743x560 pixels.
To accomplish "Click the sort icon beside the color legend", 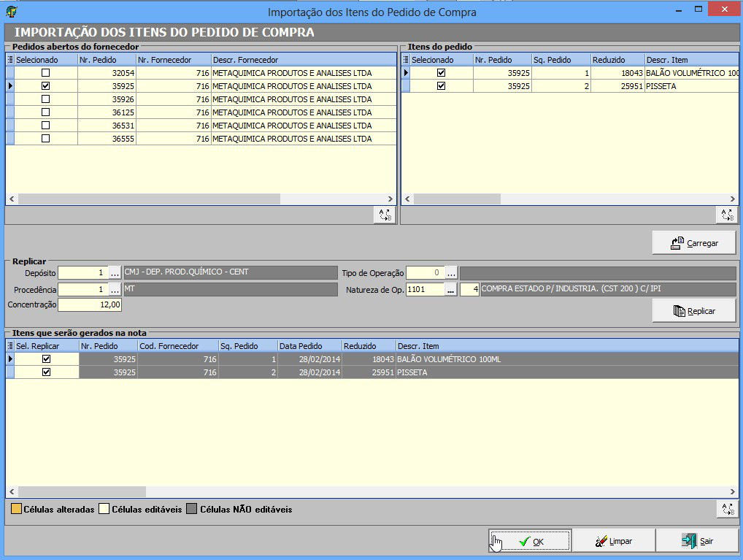I will tap(727, 509).
